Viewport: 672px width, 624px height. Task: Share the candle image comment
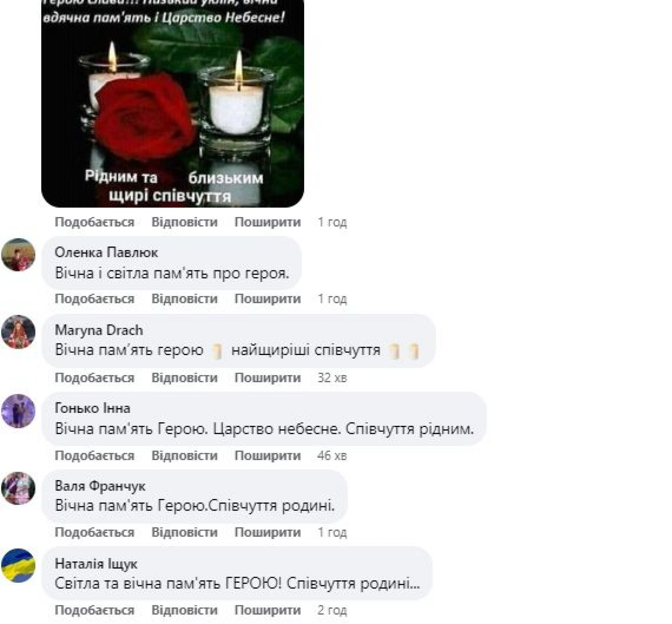[267, 222]
